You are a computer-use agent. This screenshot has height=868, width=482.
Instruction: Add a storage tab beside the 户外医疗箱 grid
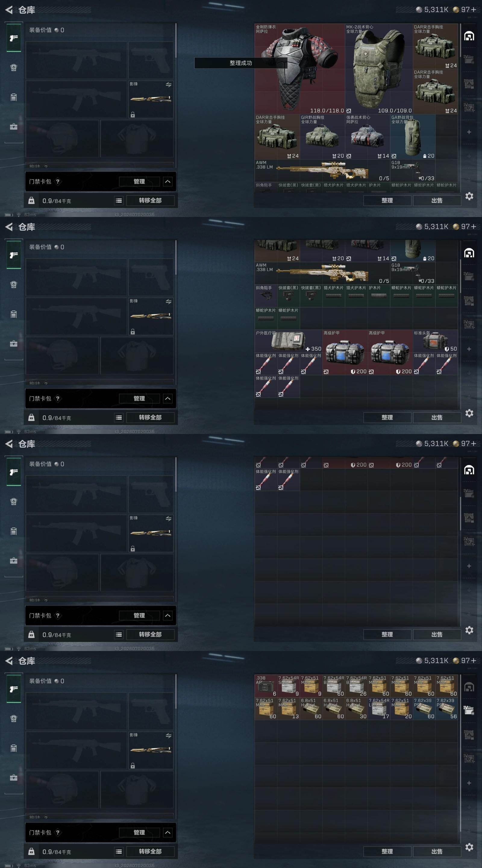(469, 349)
